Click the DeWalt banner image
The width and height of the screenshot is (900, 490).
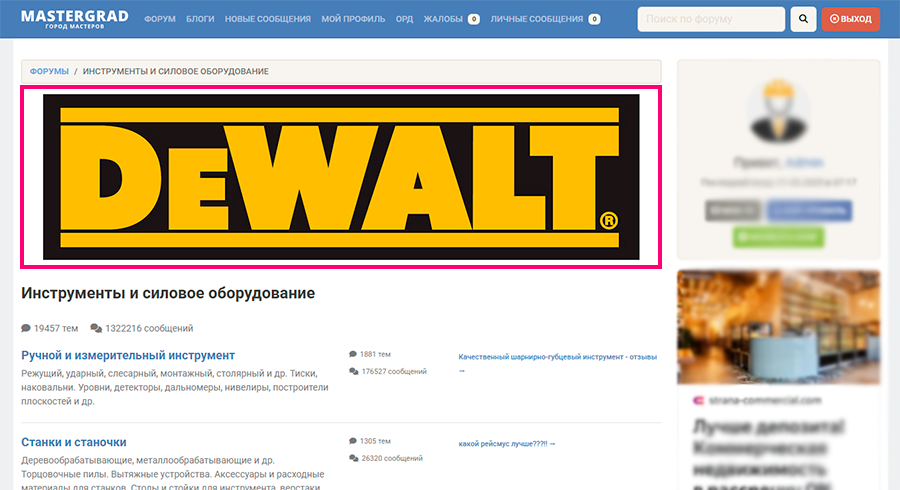(x=341, y=177)
